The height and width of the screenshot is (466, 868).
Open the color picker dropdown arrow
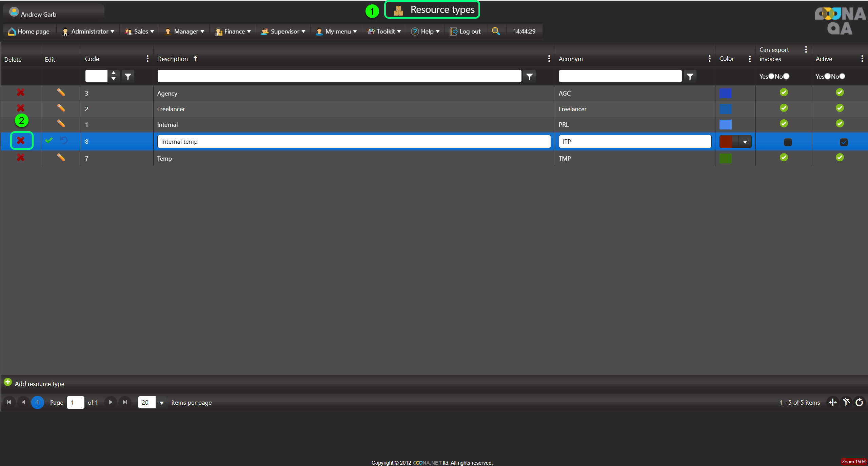[745, 142]
